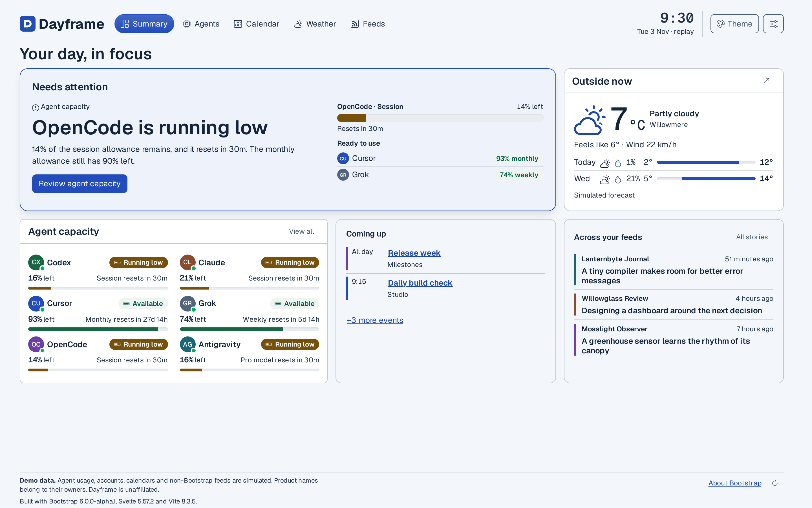The image size is (812, 508).
Task: Click Claude Running low badge
Action: pos(290,262)
